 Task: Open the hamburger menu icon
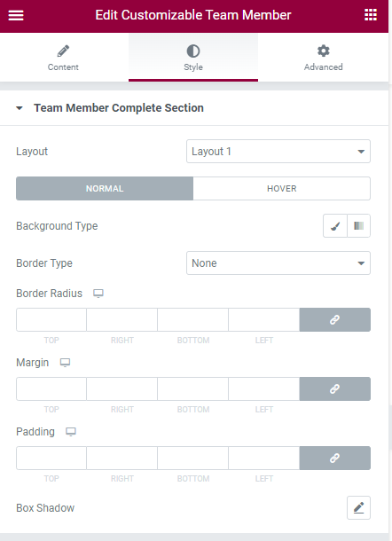click(16, 15)
